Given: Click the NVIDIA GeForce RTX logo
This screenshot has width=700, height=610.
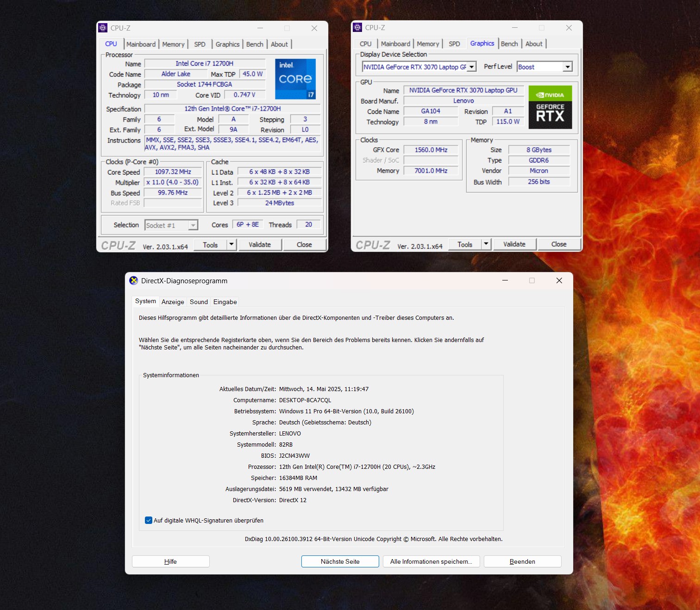Looking at the screenshot, I should coord(550,107).
